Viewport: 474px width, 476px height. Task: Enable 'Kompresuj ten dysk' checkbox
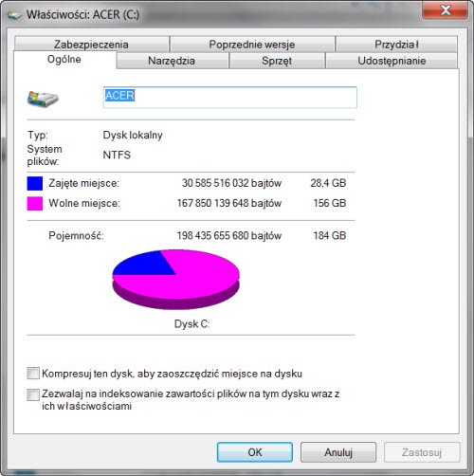coord(33,374)
